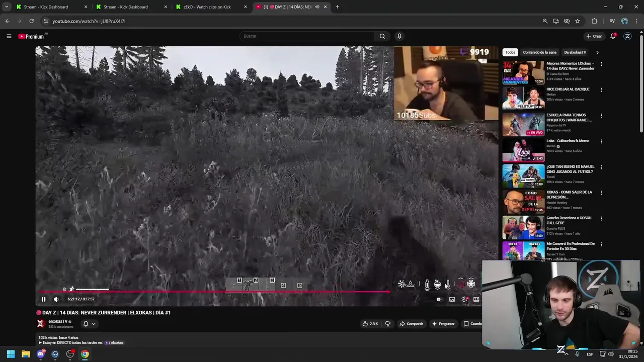644x362 pixels.
Task: Open the notification bell dropdown for elxokasTV
Action: (x=89, y=324)
